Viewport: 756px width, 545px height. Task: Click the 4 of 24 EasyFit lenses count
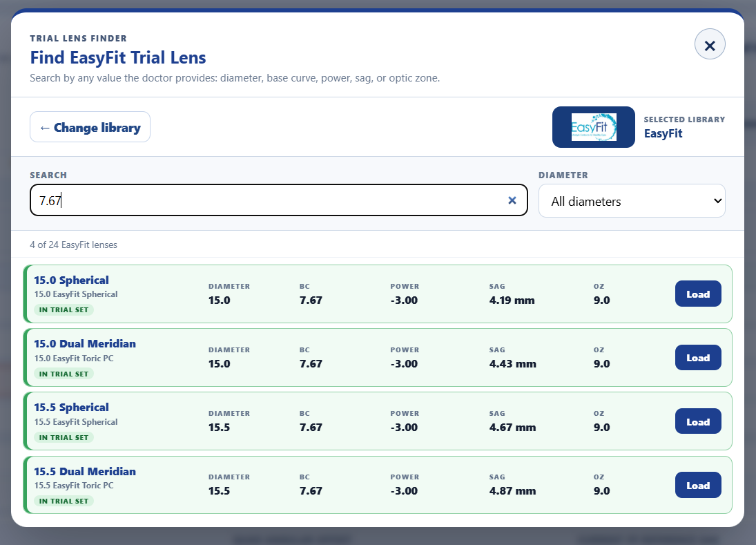pyautogui.click(x=73, y=245)
